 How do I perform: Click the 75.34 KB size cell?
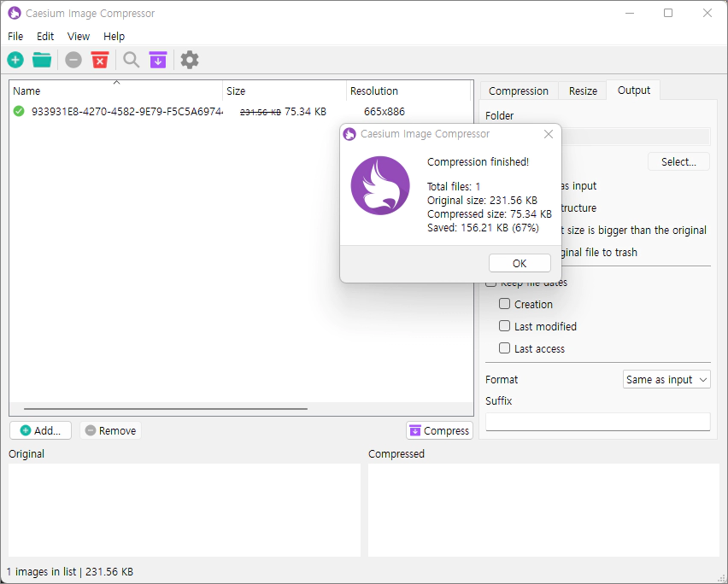[x=305, y=111]
